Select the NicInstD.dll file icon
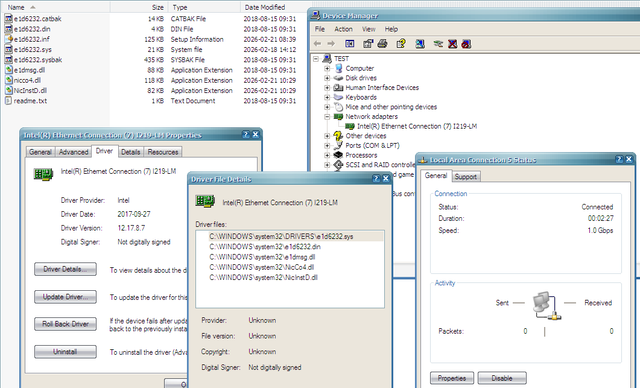The height and width of the screenshot is (388, 640). click(x=9, y=90)
